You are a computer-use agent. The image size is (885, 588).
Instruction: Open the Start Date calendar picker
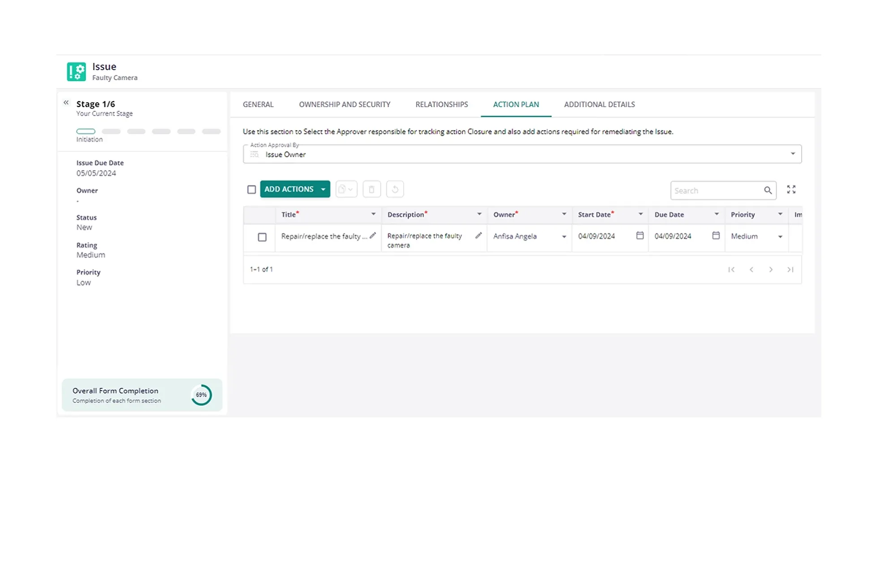640,236
